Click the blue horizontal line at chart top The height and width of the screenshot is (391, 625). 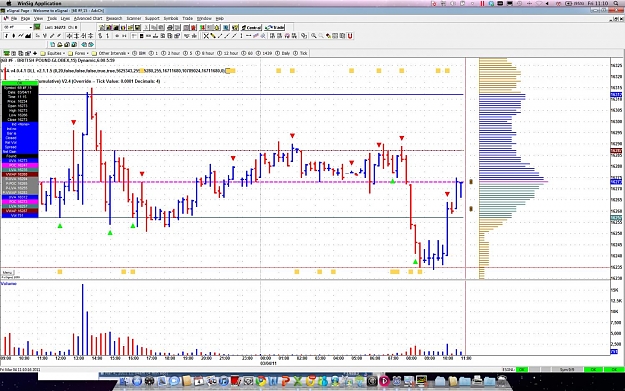coord(251,94)
